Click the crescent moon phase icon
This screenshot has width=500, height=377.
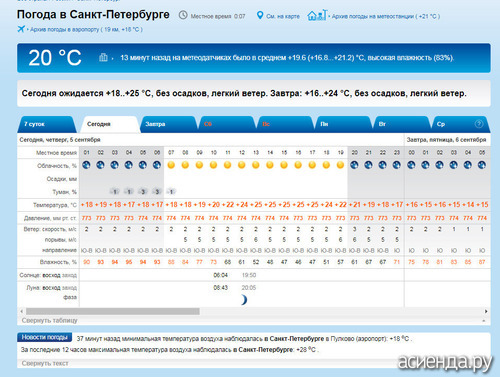(x=244, y=300)
